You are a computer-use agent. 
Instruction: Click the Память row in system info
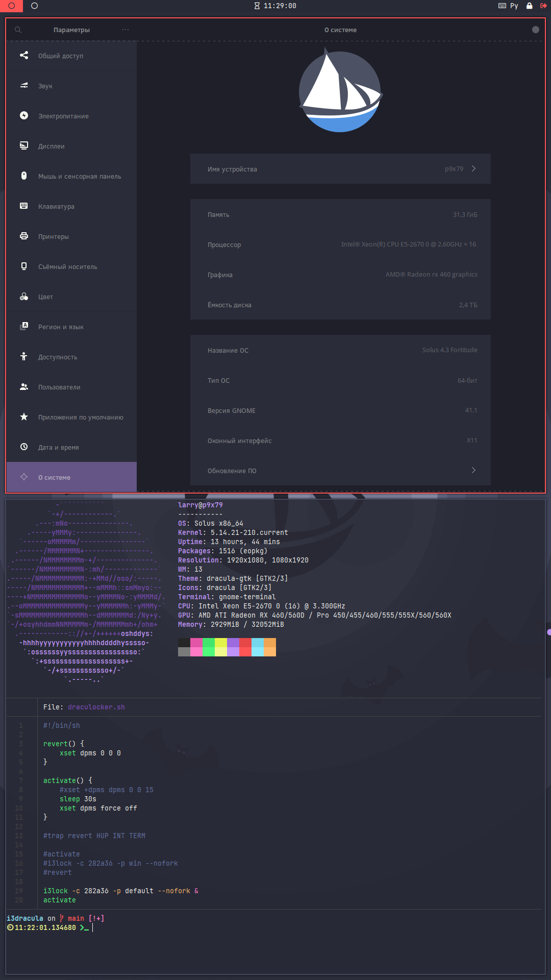pos(340,214)
